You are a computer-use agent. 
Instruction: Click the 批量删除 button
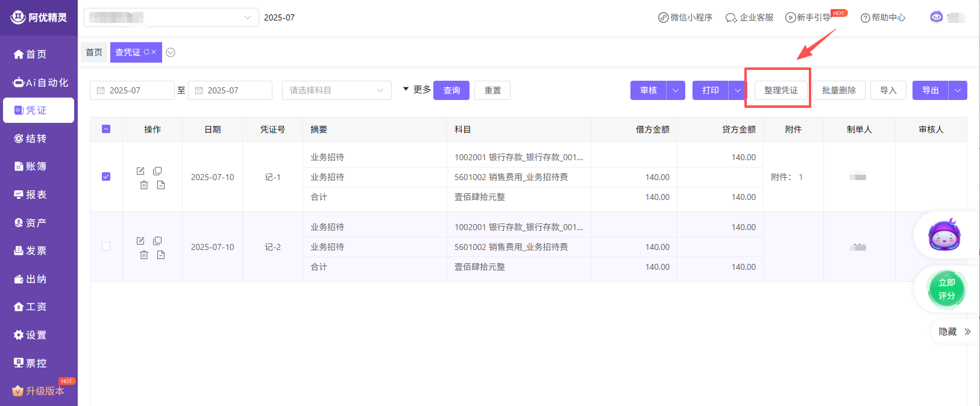point(838,90)
